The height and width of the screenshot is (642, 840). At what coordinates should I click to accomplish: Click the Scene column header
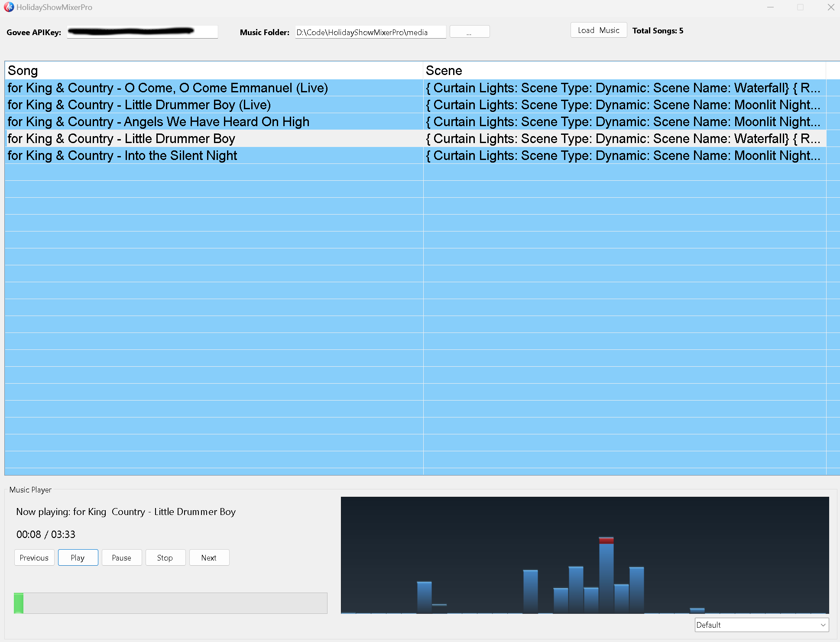pyautogui.click(x=624, y=71)
